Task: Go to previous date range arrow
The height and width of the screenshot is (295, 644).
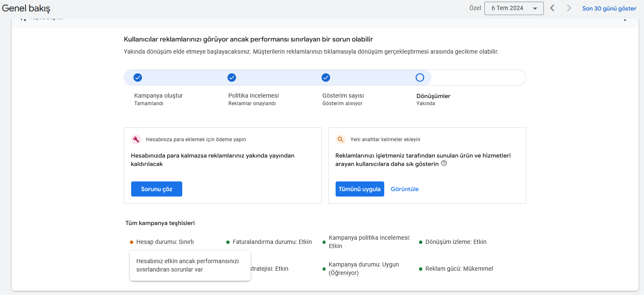Action: (x=552, y=8)
